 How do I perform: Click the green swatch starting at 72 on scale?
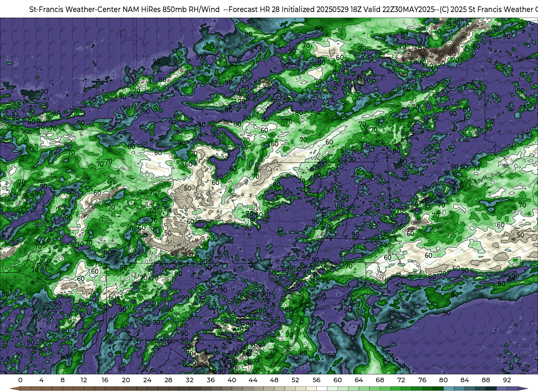406,389
